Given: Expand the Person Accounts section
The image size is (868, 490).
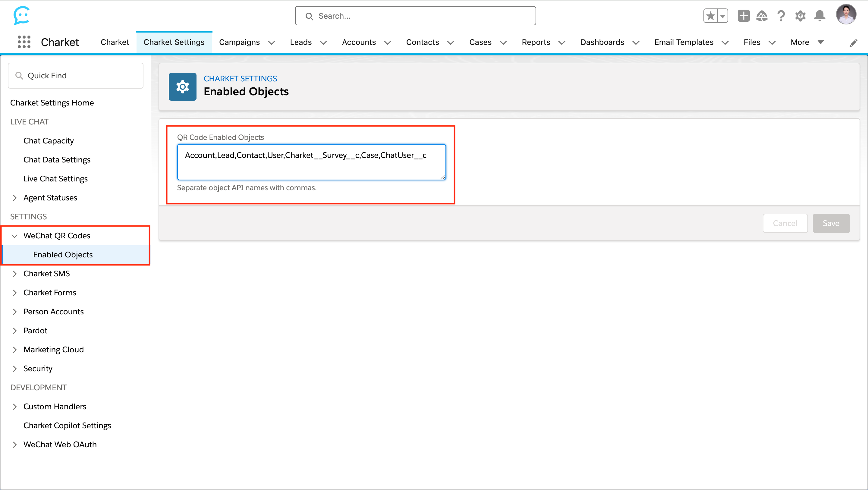Looking at the screenshot, I should 14,312.
